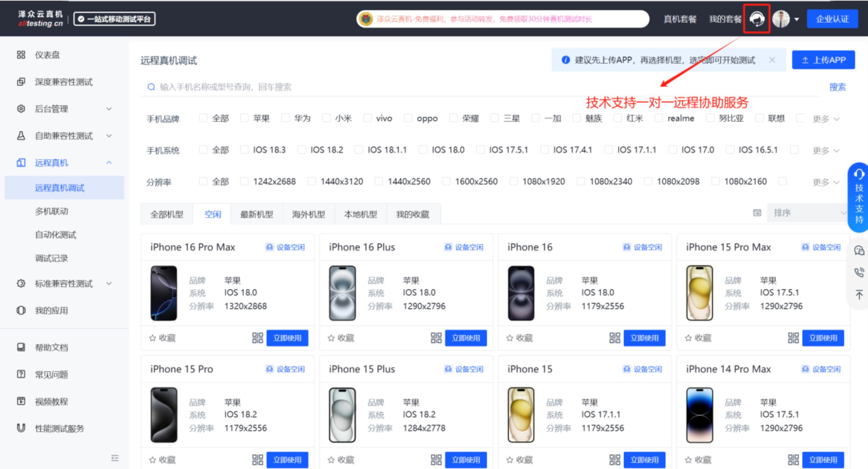Click the WeChat contact icon on right sidebar
868x469 pixels.
859,251
